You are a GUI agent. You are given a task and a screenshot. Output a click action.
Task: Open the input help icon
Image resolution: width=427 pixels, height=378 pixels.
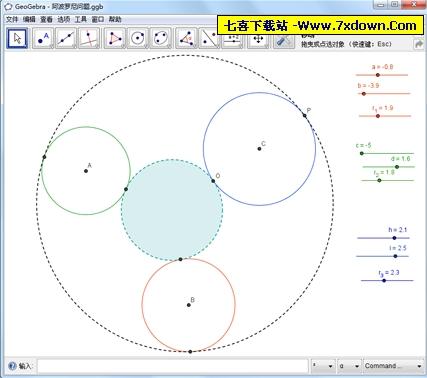tap(12, 366)
